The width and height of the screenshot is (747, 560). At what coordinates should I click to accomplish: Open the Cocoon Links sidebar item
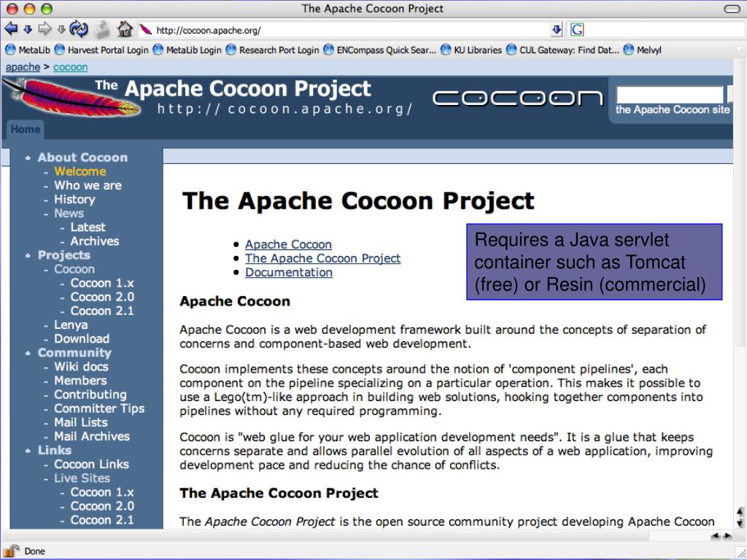click(x=91, y=464)
